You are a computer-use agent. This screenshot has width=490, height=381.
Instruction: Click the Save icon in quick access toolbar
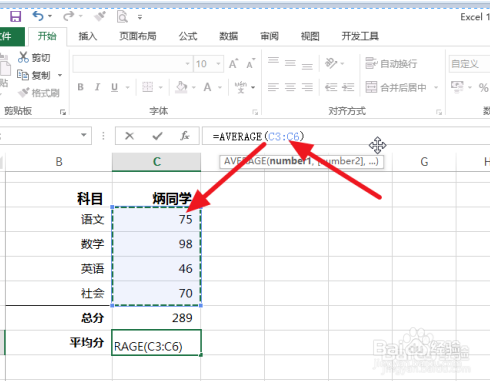[x=15, y=16]
